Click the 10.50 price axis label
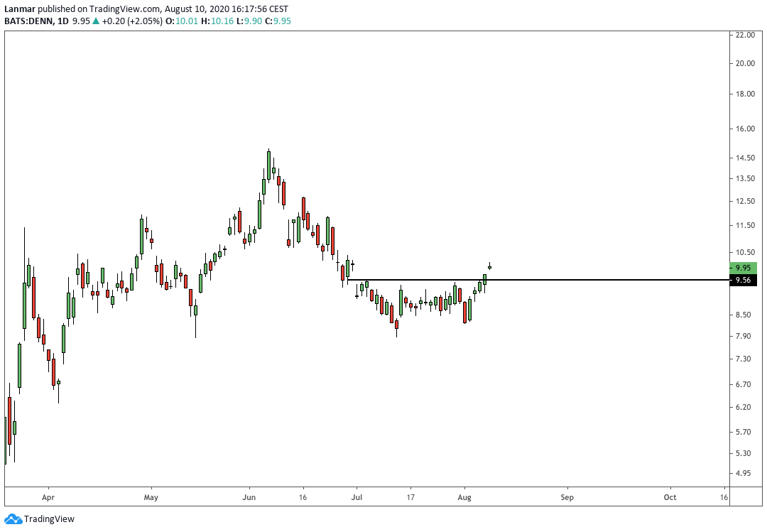 coord(744,252)
